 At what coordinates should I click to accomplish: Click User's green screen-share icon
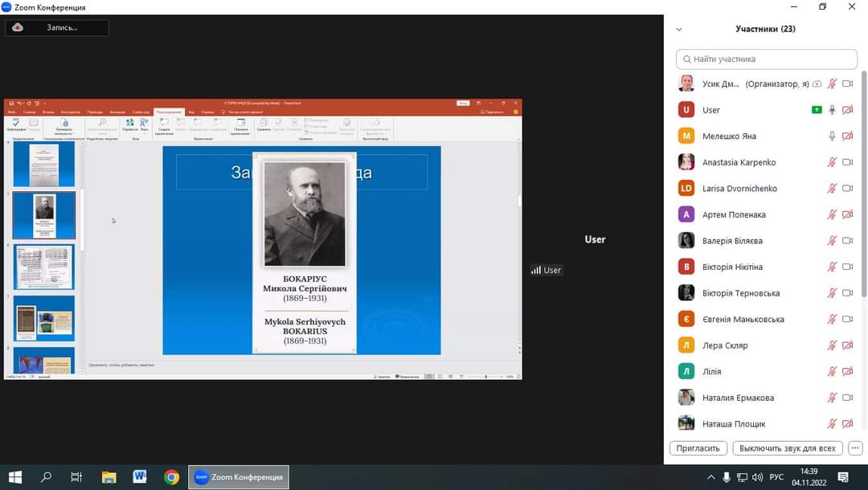(817, 110)
